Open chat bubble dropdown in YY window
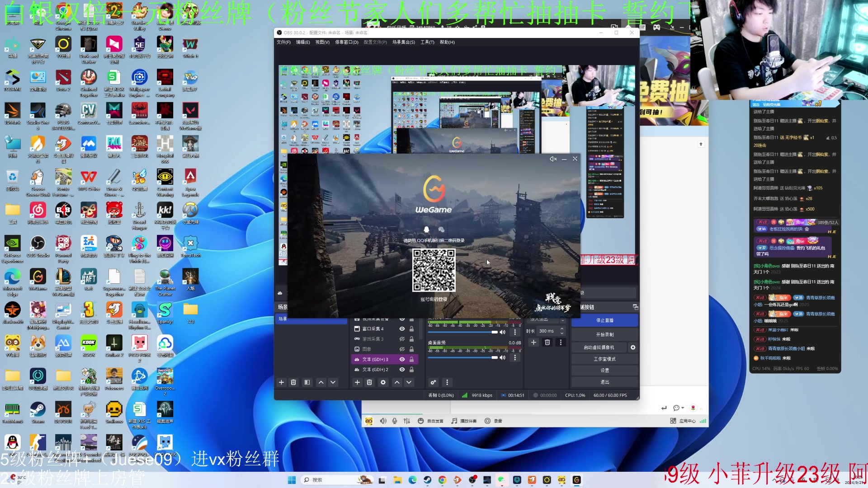Viewport: 868px width, 488px height. [678, 408]
